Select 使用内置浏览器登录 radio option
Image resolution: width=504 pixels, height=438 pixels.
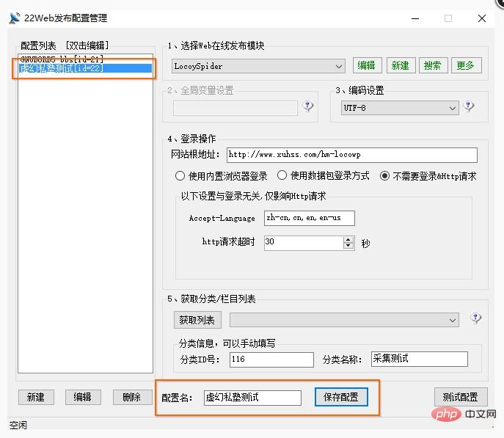180,176
